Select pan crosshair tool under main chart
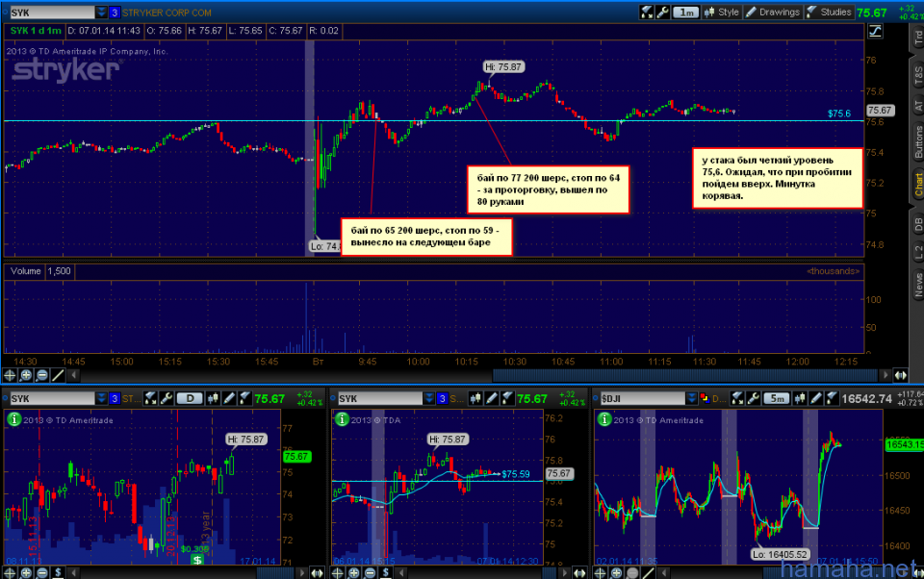This screenshot has width=924, height=579. [x=10, y=375]
